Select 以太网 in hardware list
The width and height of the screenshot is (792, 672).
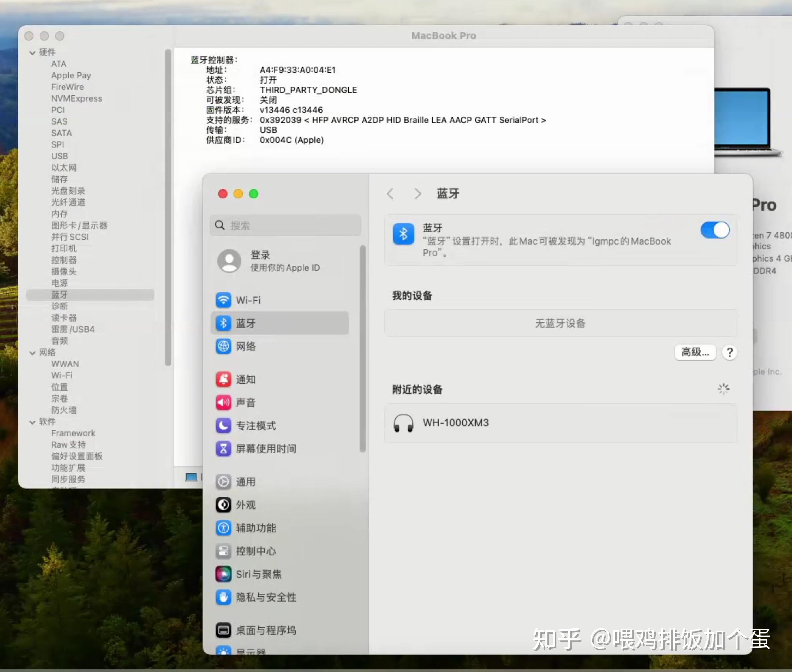coord(64,168)
